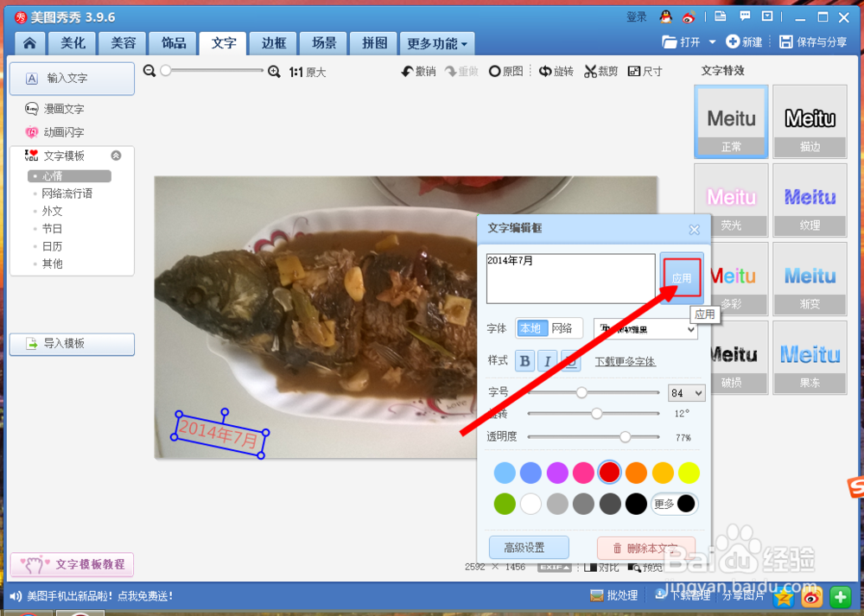This screenshot has width=864, height=616.
Task: Click the 对比 compare icon
Action: pos(601,567)
